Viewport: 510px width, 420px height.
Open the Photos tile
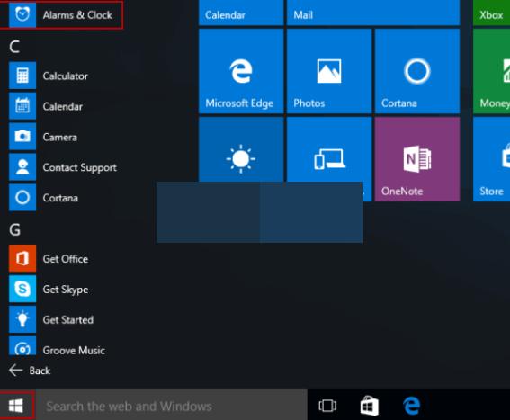click(x=329, y=71)
